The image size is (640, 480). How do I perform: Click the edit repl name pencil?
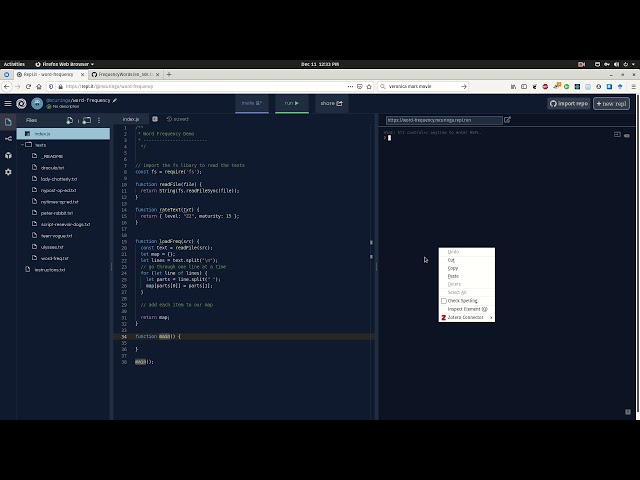tap(115, 100)
